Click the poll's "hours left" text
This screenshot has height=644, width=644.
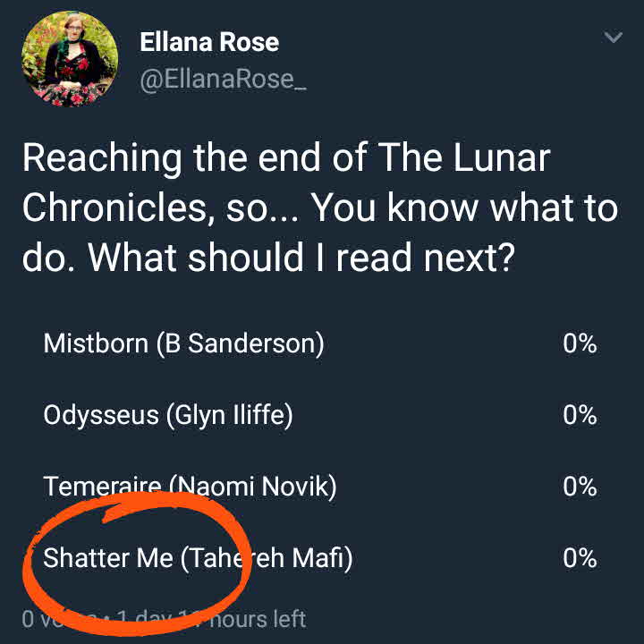click(x=258, y=618)
